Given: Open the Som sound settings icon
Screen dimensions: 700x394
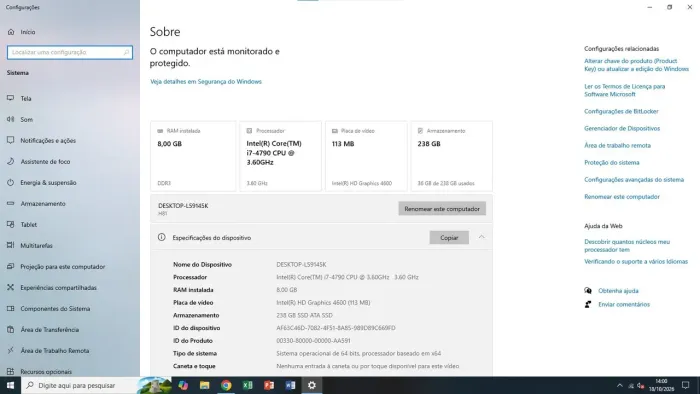Looking at the screenshot, I should click(x=11, y=119).
